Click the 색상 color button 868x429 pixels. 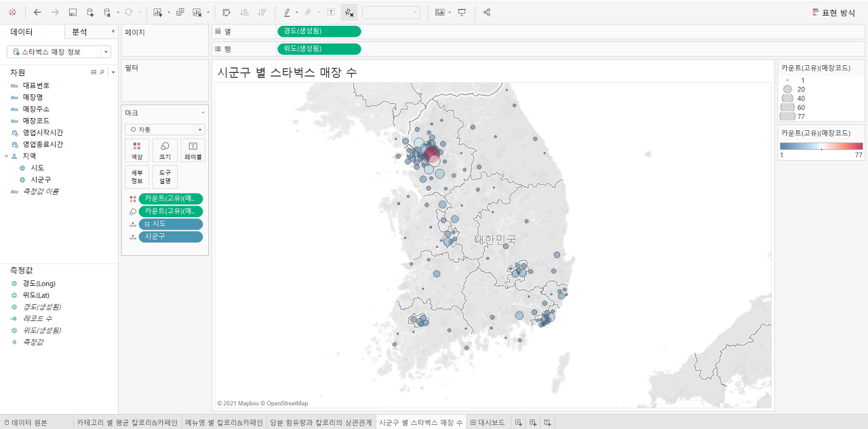pos(137,150)
